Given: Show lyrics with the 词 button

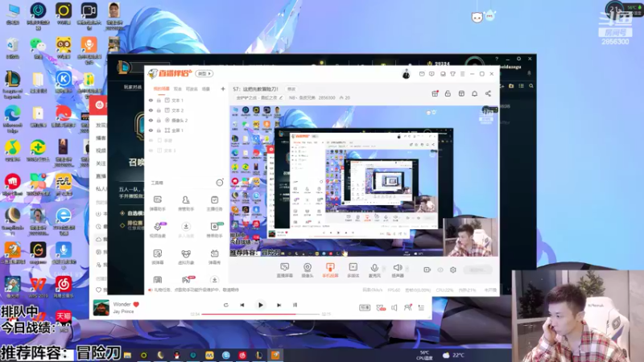Looking at the screenshot, I should click(x=295, y=305).
